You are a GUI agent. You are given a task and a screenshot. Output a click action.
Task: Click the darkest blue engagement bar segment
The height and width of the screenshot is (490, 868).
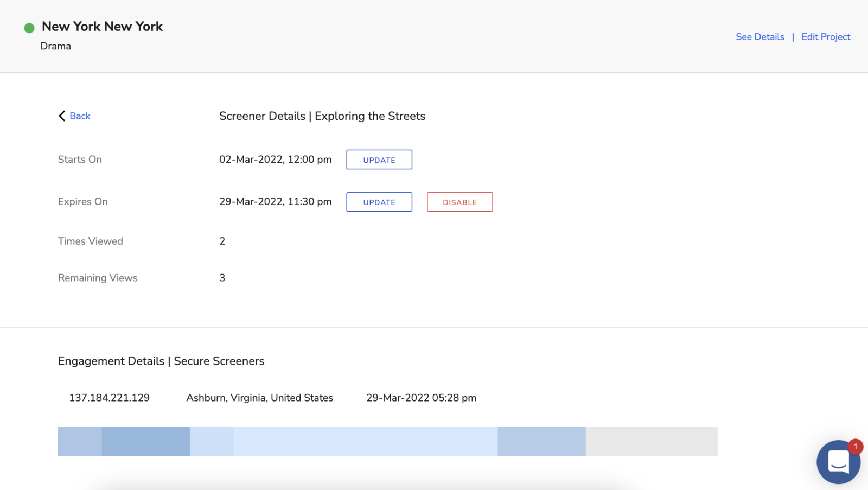(x=145, y=441)
